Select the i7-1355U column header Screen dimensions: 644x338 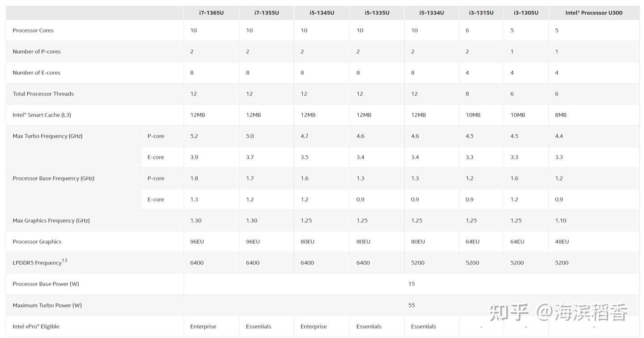point(267,13)
